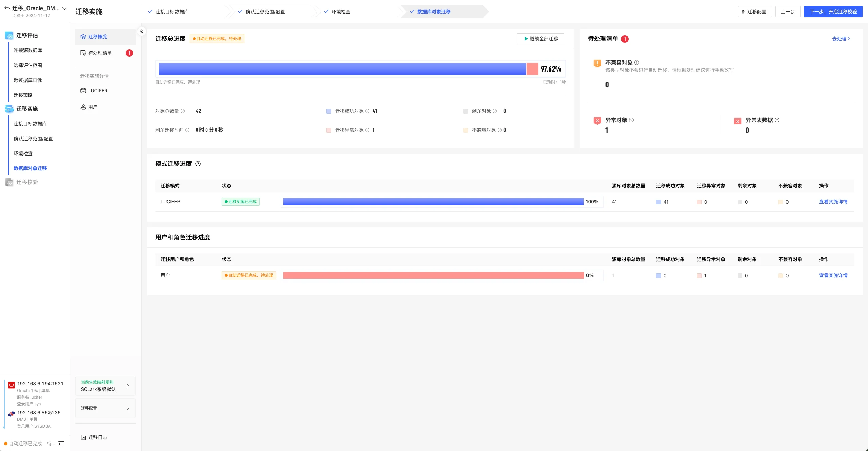Viewport: 868px width, 451px height.
Task: Click back arrow beside project name
Action: click(x=7, y=8)
